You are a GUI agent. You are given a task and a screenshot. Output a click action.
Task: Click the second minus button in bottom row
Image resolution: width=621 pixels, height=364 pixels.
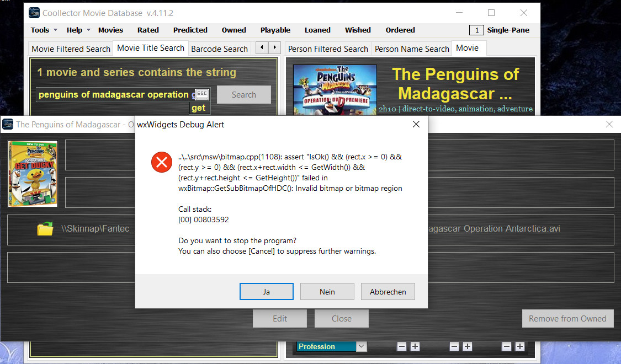(454, 346)
